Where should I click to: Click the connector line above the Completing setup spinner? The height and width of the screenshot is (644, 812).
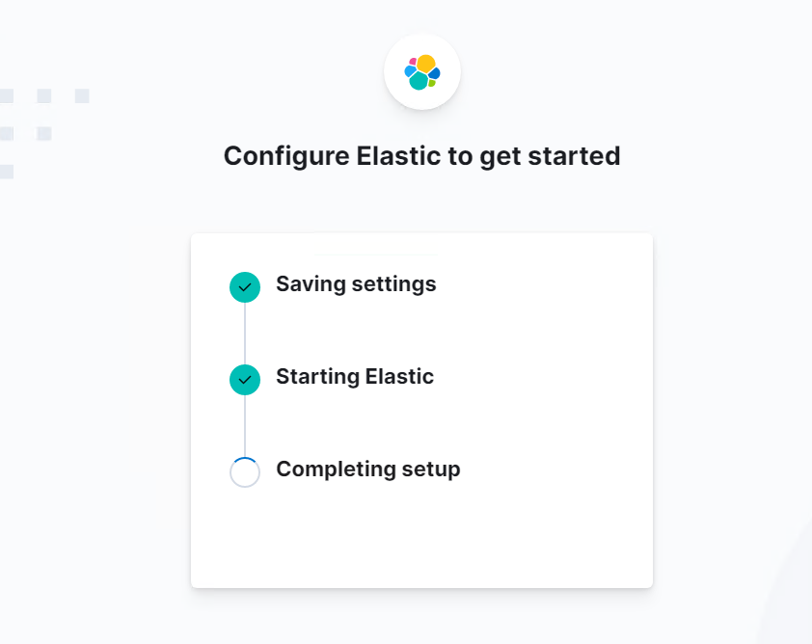[x=245, y=426]
